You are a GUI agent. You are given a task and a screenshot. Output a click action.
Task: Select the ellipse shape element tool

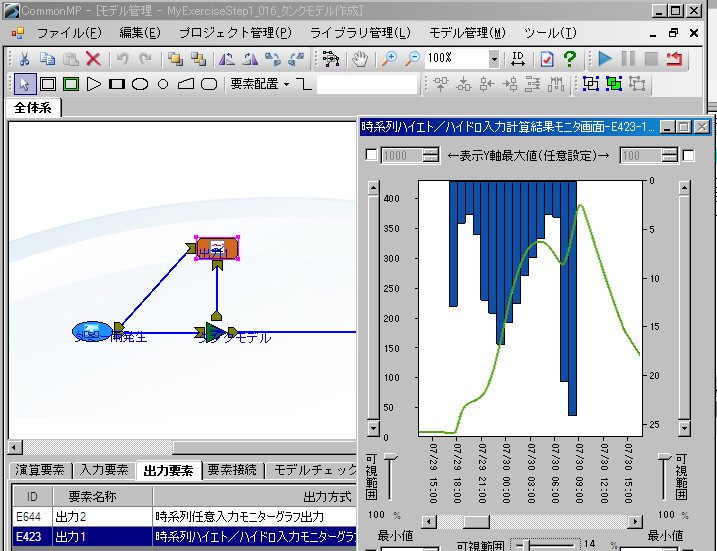click(x=140, y=84)
